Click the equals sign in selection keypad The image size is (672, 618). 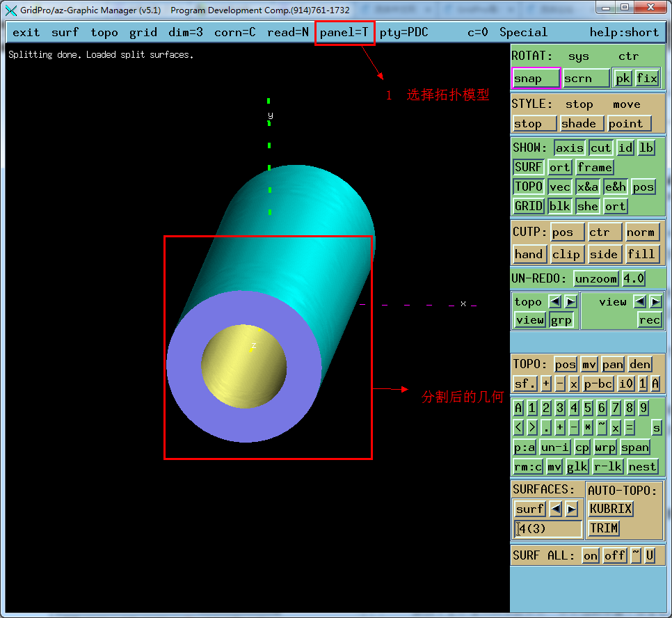coord(630,427)
